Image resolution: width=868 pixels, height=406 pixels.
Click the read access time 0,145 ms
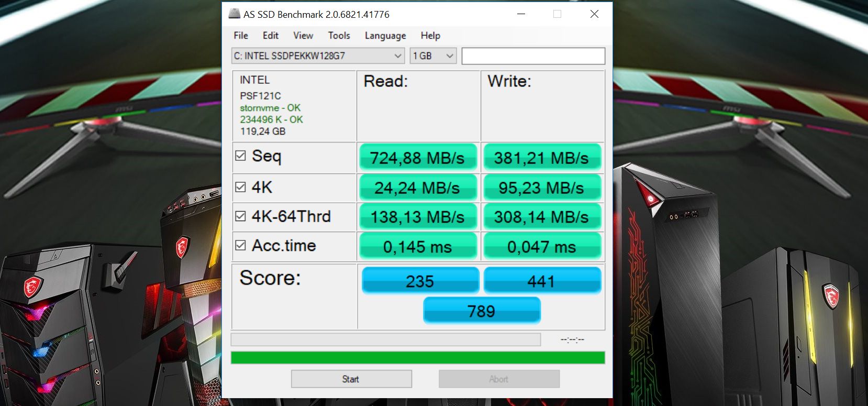pyautogui.click(x=418, y=246)
